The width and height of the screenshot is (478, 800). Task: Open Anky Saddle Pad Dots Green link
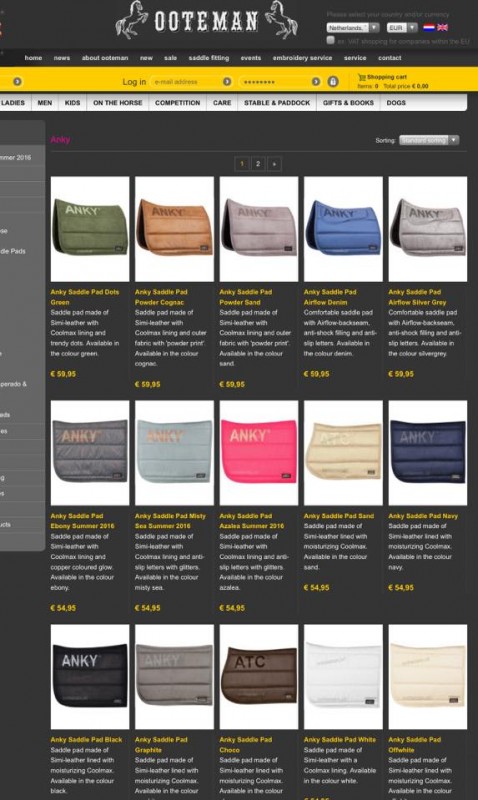[85, 297]
